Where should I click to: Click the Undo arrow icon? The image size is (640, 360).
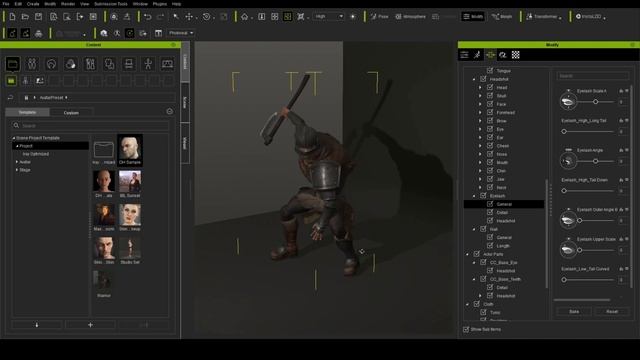click(148, 17)
